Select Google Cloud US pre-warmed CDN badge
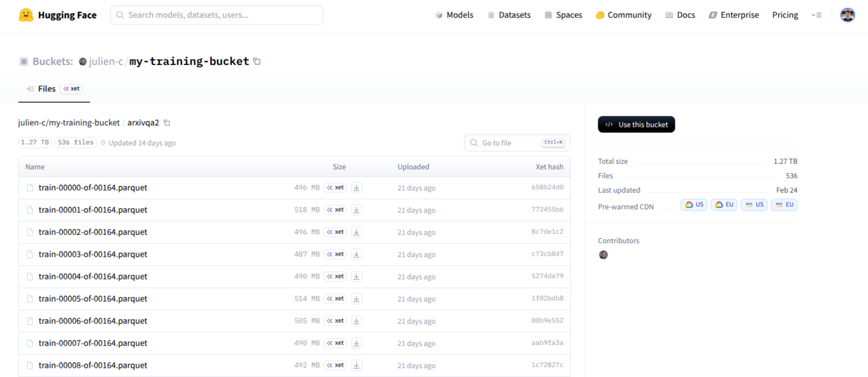Screen dimensions: 868x377 click(x=694, y=205)
